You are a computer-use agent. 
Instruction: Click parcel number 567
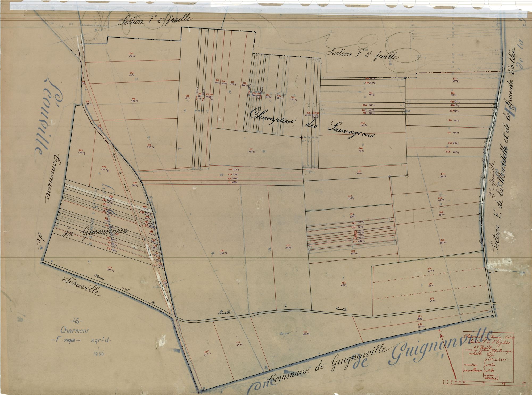[251, 149]
